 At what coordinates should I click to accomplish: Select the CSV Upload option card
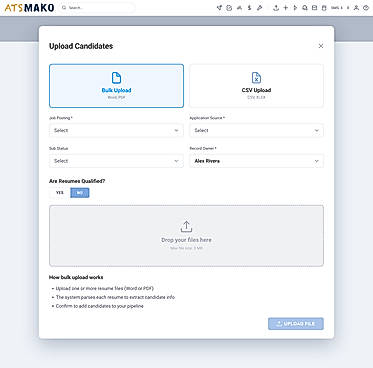[256, 86]
